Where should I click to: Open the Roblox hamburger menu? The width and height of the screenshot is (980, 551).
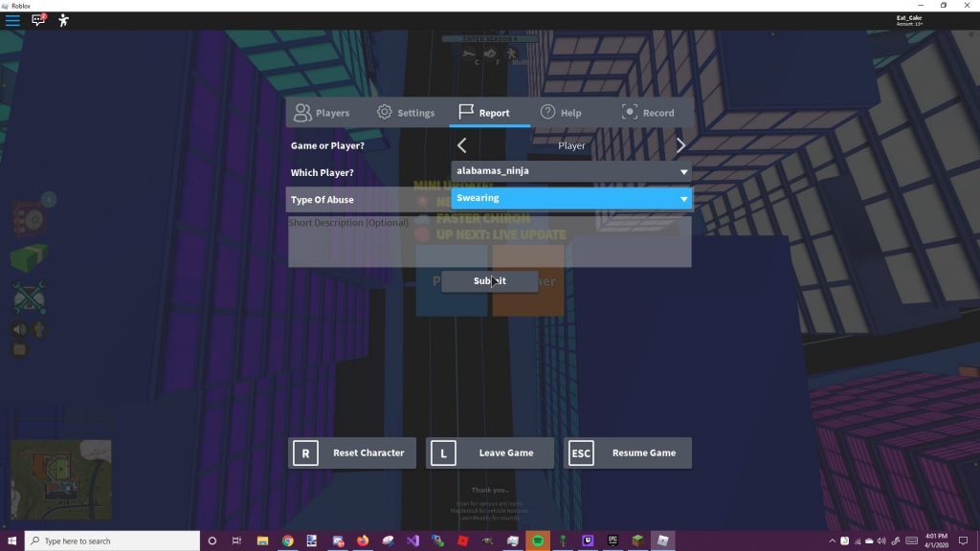(x=12, y=19)
